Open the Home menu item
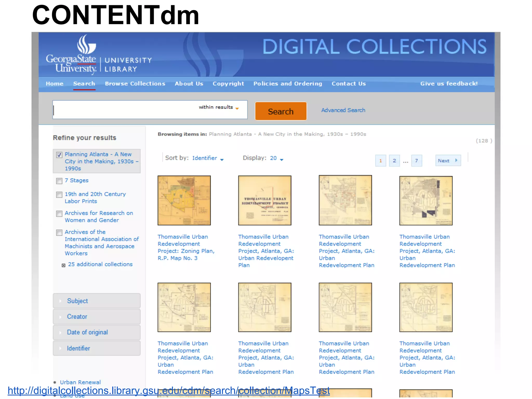Screen dimensions: 532x399 pos(55,84)
